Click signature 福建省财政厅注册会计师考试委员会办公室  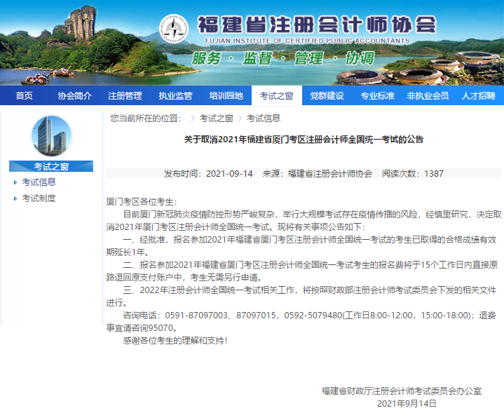[402, 391]
